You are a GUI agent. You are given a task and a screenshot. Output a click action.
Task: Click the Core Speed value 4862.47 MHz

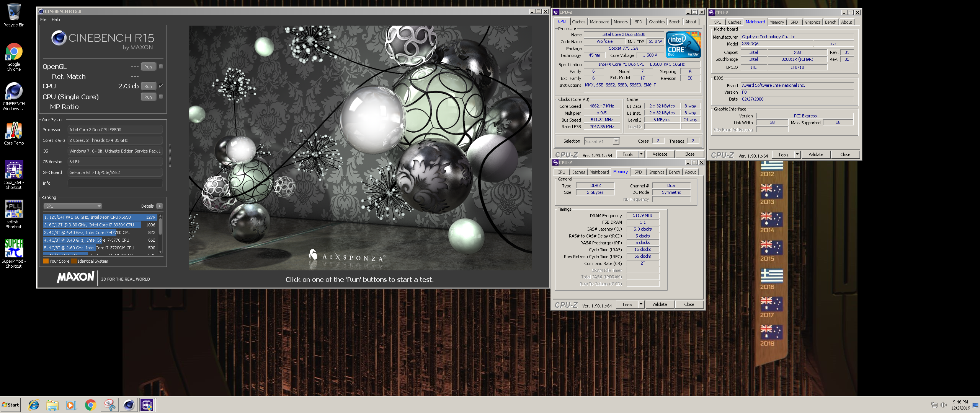[x=602, y=106]
